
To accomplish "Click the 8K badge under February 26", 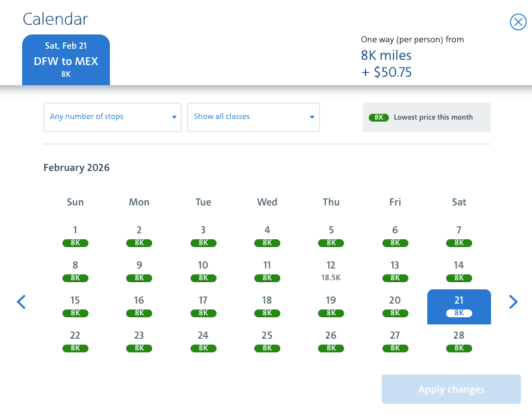I will click(x=331, y=348).
